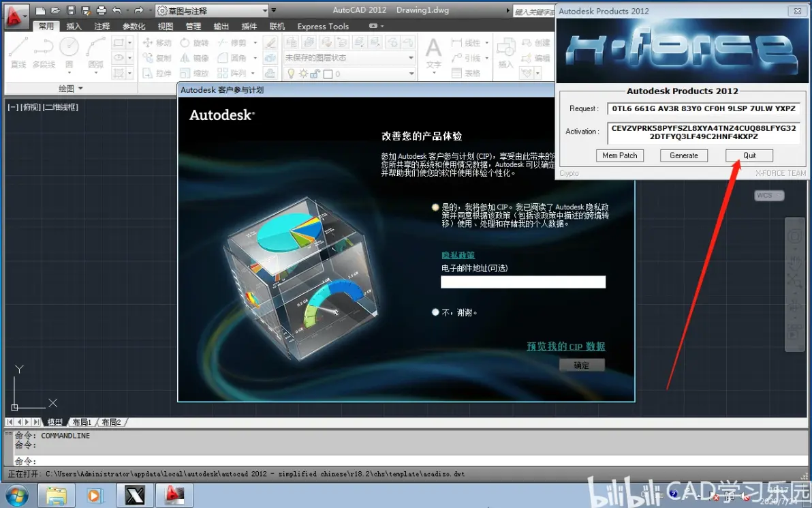Switch to the 常用 ribbon tab
The width and height of the screenshot is (812, 508).
46,26
